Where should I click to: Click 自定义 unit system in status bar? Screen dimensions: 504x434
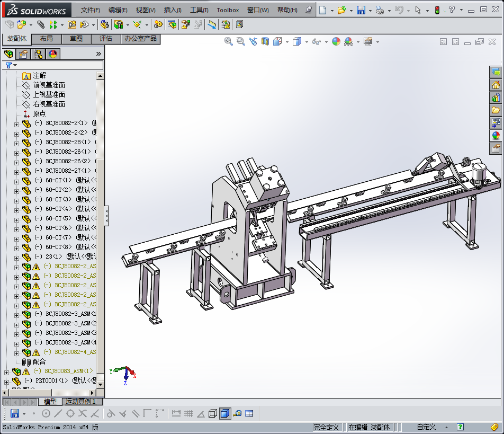click(x=426, y=427)
